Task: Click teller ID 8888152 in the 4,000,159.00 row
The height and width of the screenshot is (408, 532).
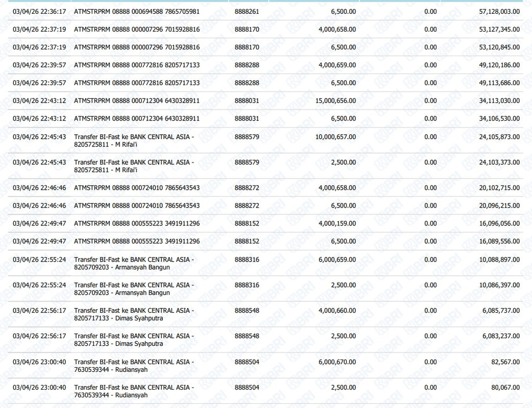Action: tap(247, 224)
